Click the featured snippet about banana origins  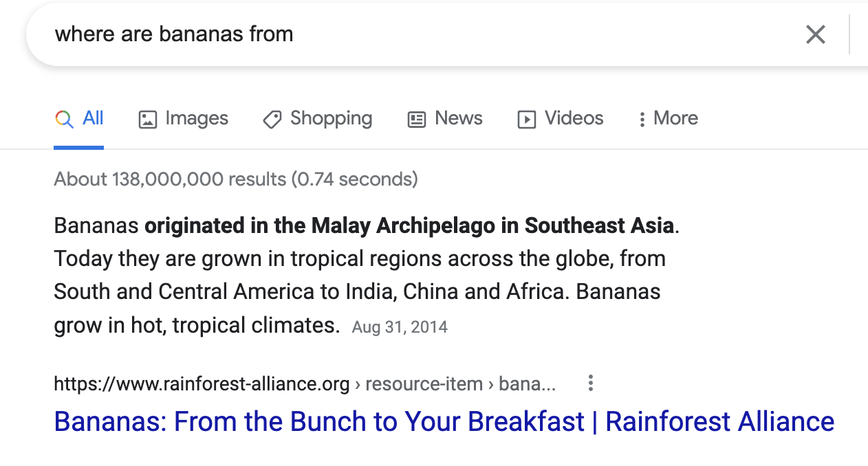[357, 275]
